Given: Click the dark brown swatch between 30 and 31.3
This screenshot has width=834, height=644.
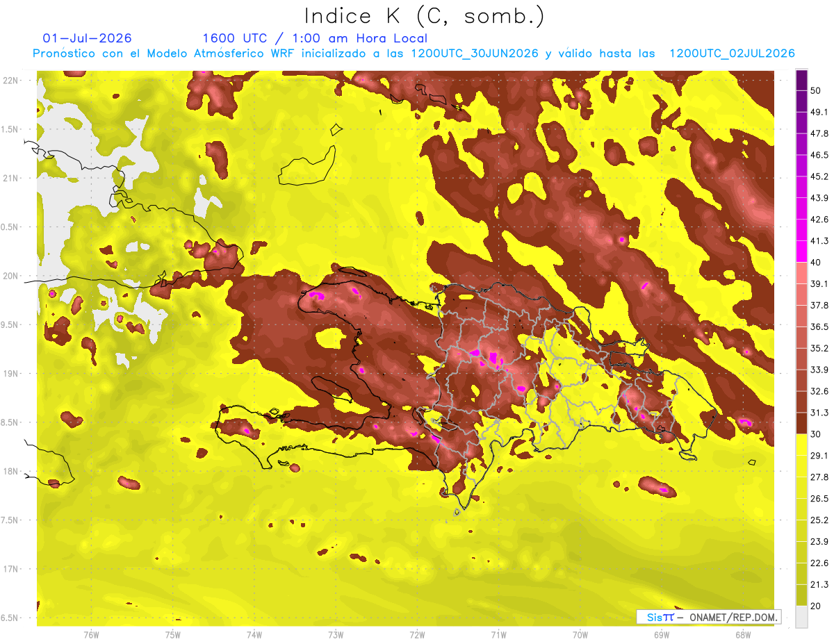Looking at the screenshot, I should point(801,423).
